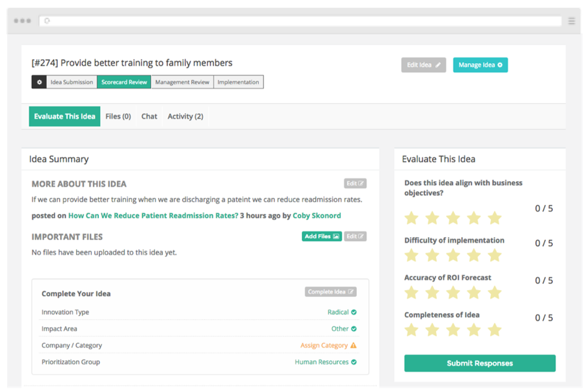Mark Completeness of Idea four stars
The height and width of the screenshot is (392, 588).
point(474,330)
